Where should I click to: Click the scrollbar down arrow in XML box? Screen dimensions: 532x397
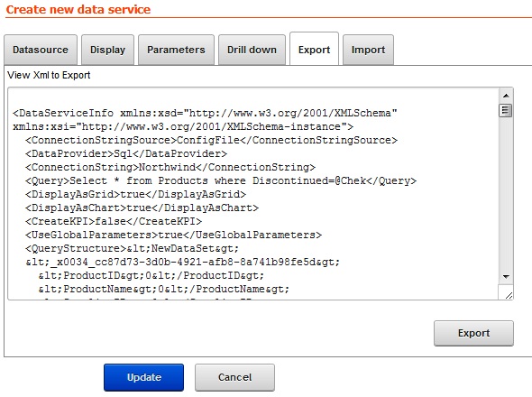[x=506, y=277]
